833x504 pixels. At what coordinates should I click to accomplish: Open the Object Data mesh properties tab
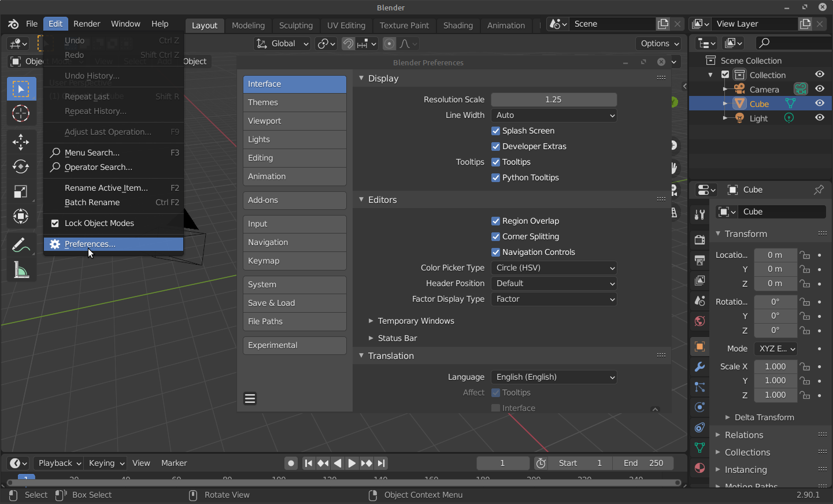coord(699,448)
